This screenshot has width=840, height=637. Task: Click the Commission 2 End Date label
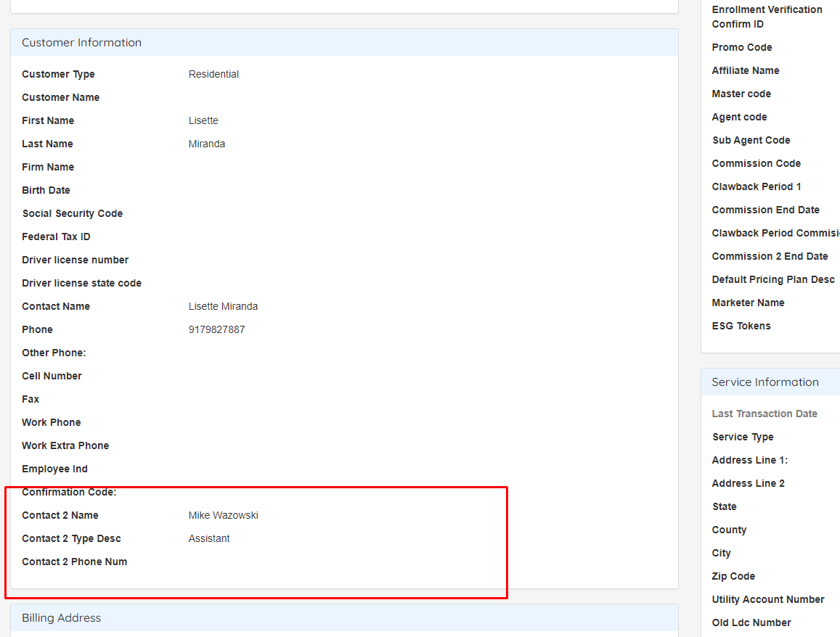[x=770, y=256]
